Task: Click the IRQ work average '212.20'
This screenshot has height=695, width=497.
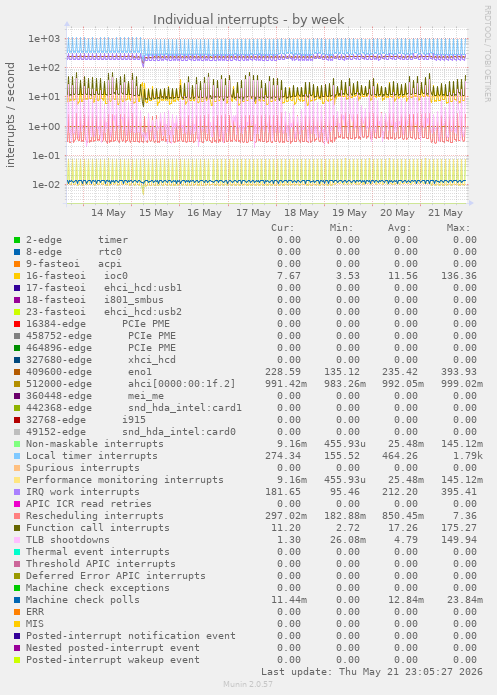Action: 400,492
